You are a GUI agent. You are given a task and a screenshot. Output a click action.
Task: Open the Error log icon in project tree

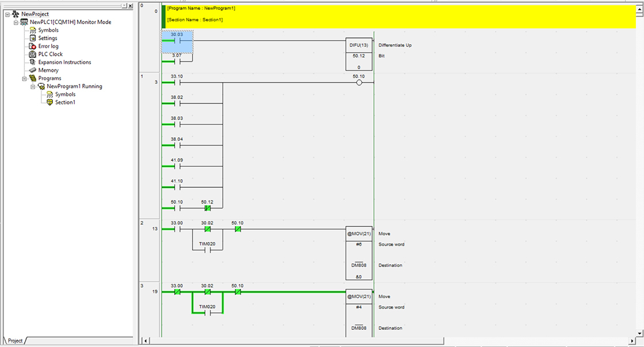pos(33,46)
